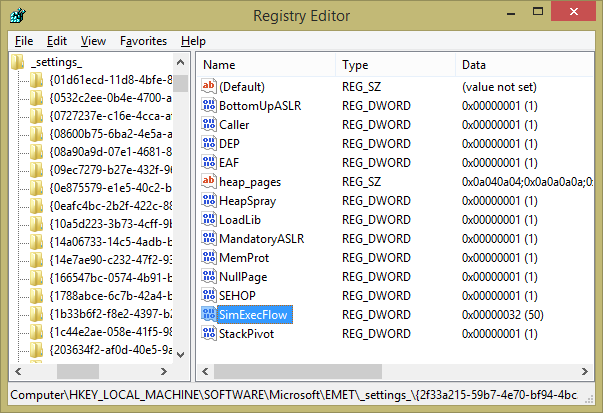Select the {1788abce-6c7b-42a4 registry key

click(110, 296)
